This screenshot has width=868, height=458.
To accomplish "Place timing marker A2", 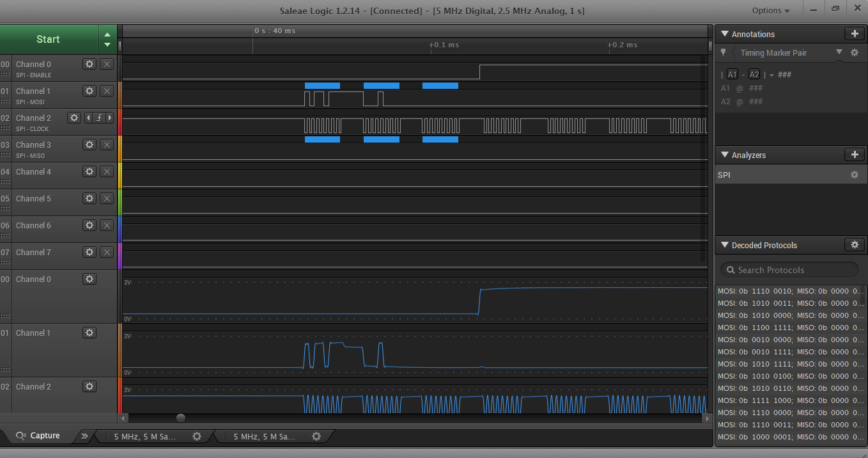I will tap(754, 74).
